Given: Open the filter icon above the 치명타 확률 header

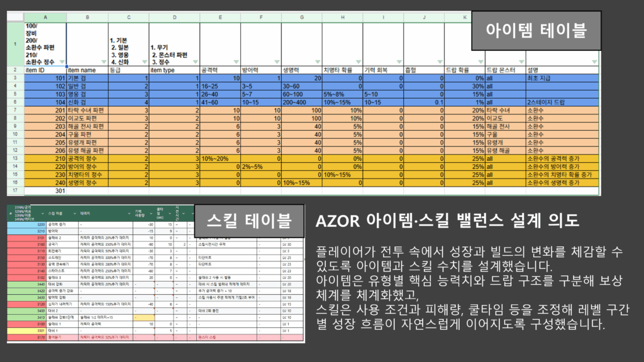Looking at the screenshot, I should coord(357,62).
